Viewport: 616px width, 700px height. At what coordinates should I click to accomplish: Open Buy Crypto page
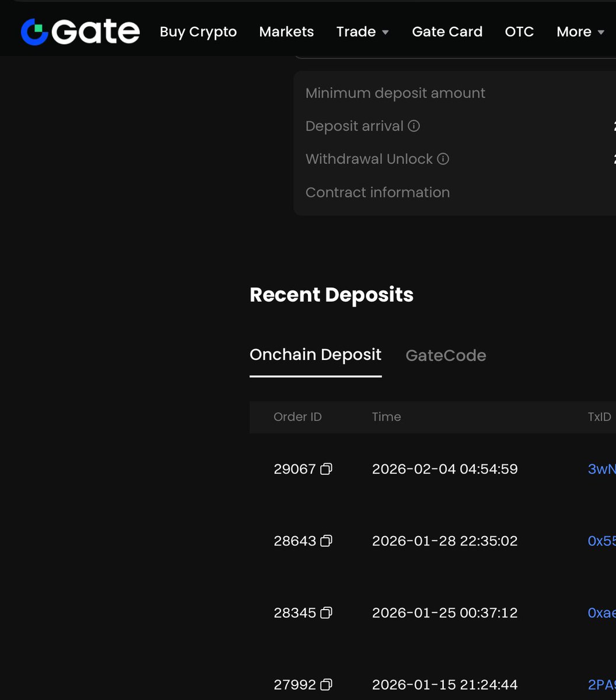coord(198,32)
